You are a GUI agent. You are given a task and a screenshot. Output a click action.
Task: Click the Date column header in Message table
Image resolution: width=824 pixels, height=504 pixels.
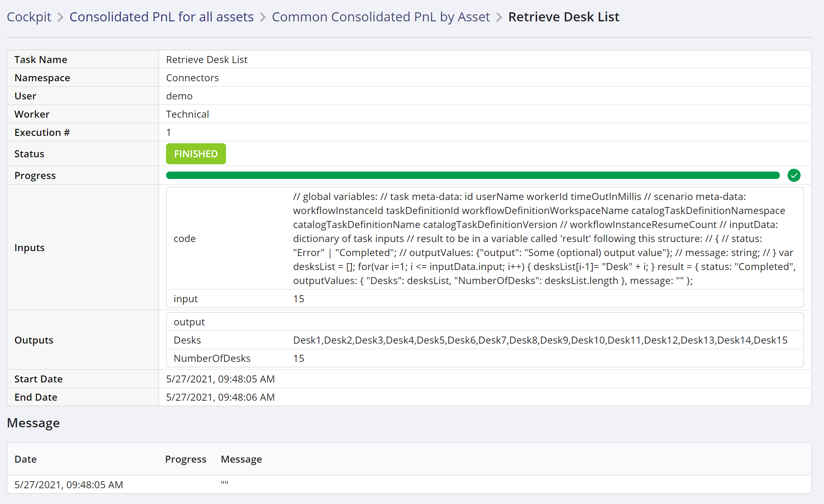pyautogui.click(x=26, y=459)
